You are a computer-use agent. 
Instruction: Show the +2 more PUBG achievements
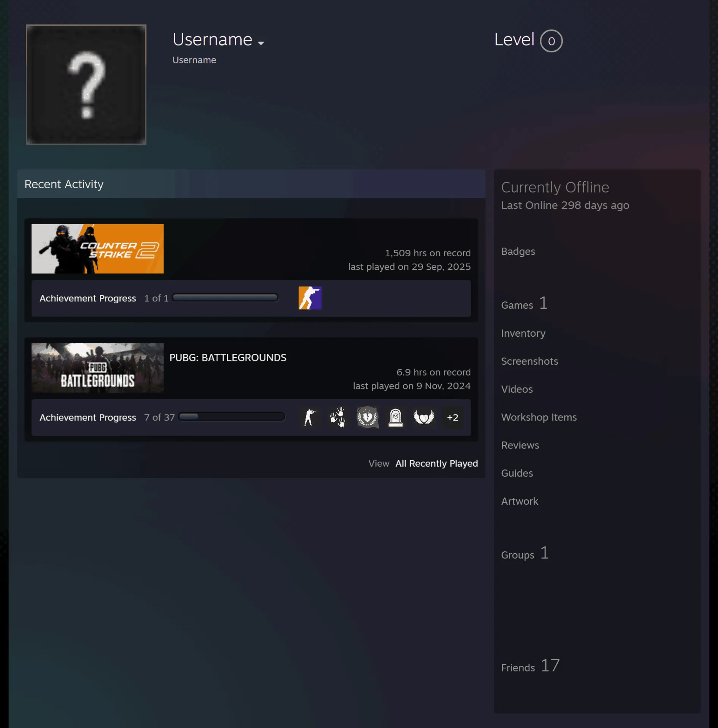point(452,417)
